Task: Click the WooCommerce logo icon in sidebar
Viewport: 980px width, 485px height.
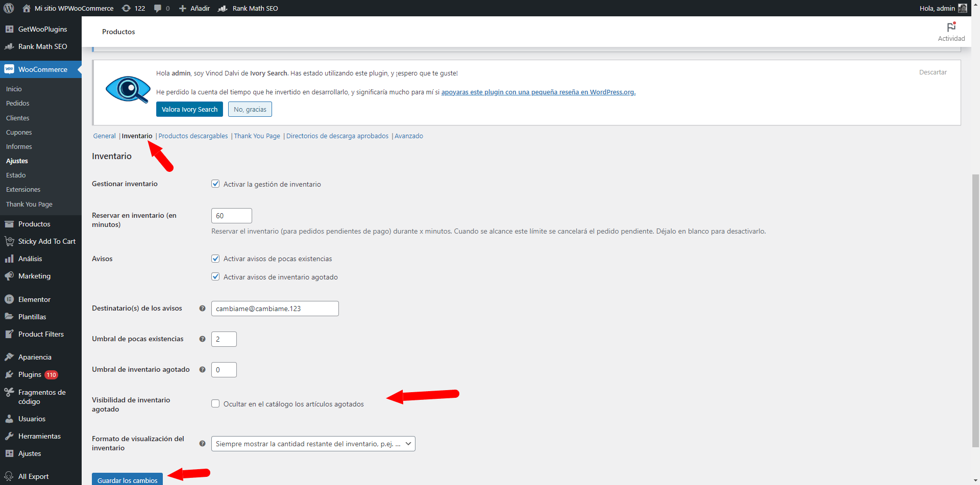Action: point(9,69)
